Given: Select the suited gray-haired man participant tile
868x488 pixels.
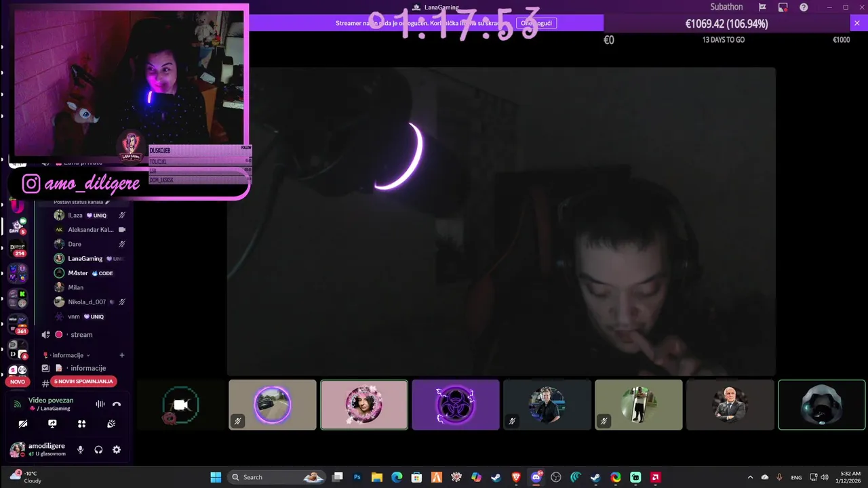Looking at the screenshot, I should 730,405.
